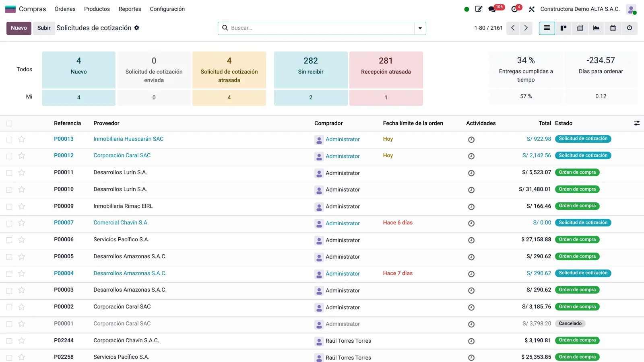Viewport: 644px width, 362px height.
Task: Open the activities icon with 4 badge
Action: [x=515, y=9]
